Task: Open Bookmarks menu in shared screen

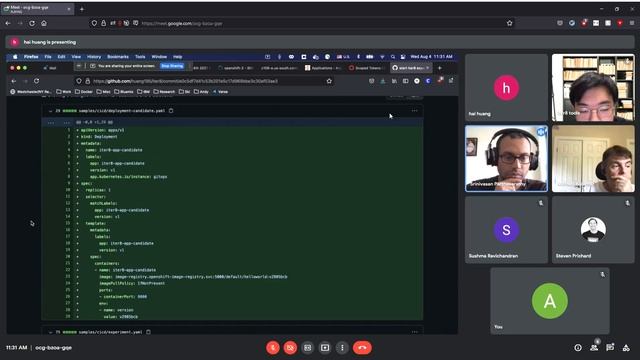Action: [x=118, y=57]
